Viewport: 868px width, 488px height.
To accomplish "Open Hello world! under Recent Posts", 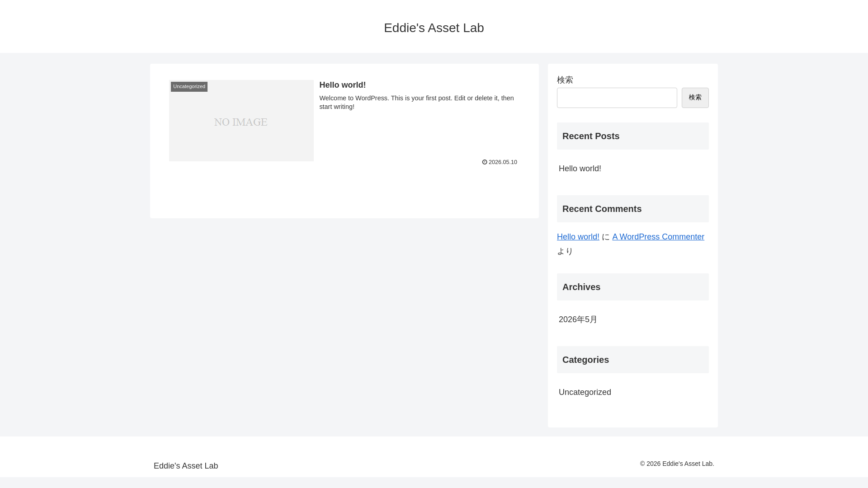I will pyautogui.click(x=580, y=169).
